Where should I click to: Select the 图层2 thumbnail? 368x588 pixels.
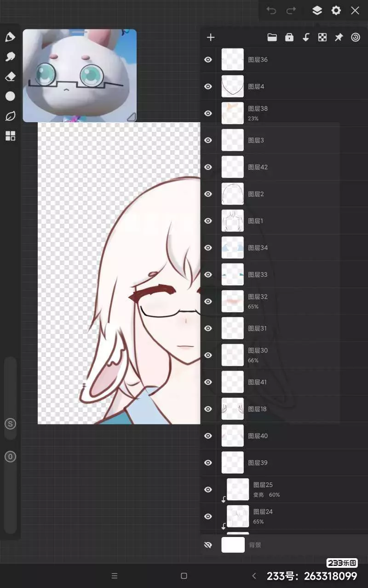pos(232,194)
